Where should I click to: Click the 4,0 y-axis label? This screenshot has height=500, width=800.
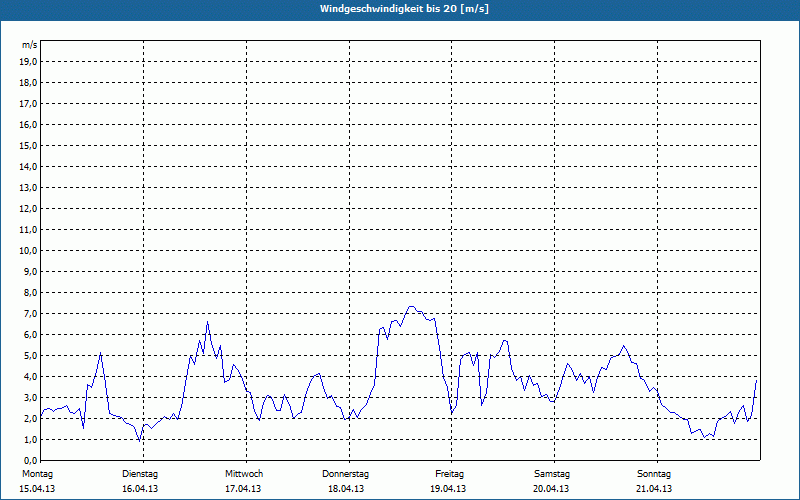(x=30, y=377)
